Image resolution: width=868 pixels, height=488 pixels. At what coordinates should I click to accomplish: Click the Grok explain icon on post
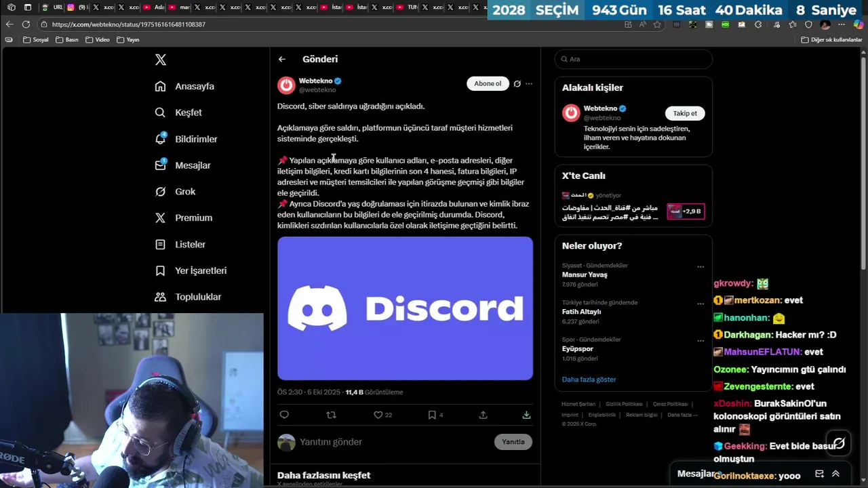coord(517,84)
